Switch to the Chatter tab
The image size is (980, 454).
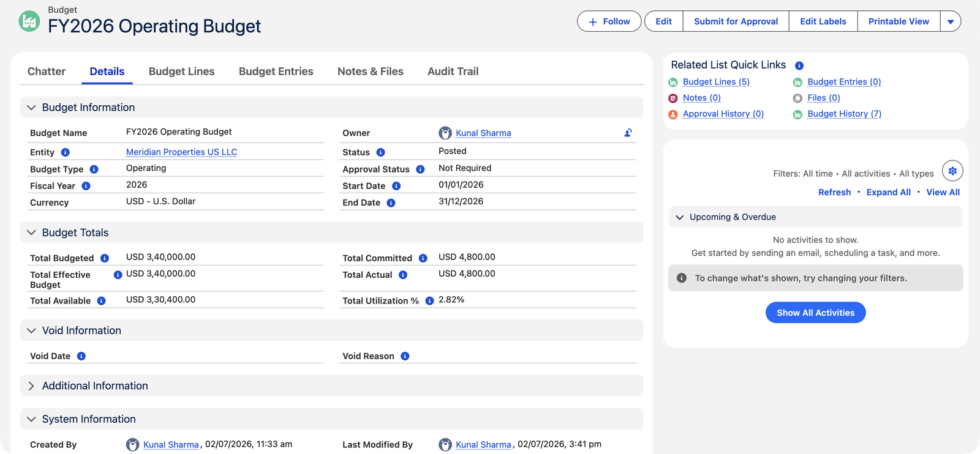pos(47,72)
